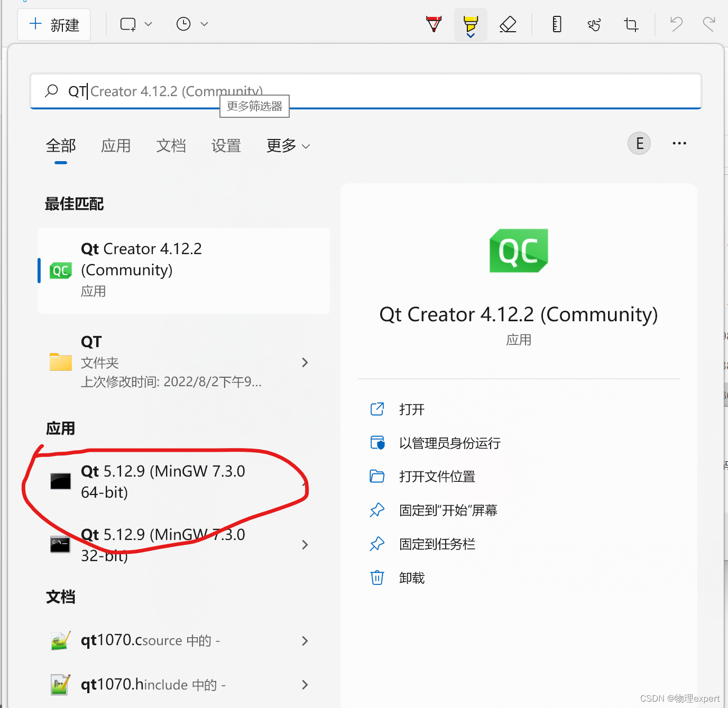The width and height of the screenshot is (728, 708).
Task: Switch to the 设置 filter tab
Action: (x=226, y=146)
